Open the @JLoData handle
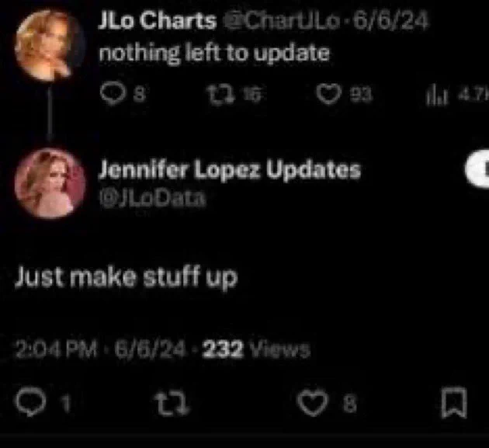 [153, 198]
